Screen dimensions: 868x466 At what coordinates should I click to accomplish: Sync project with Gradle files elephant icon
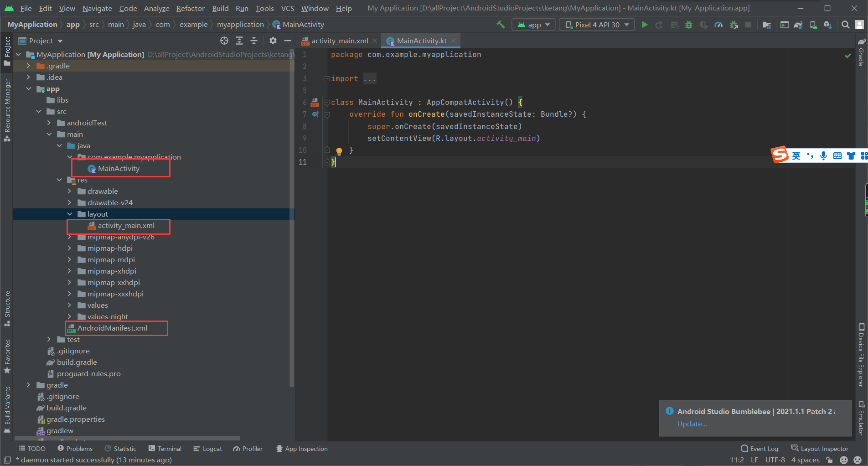(798, 25)
